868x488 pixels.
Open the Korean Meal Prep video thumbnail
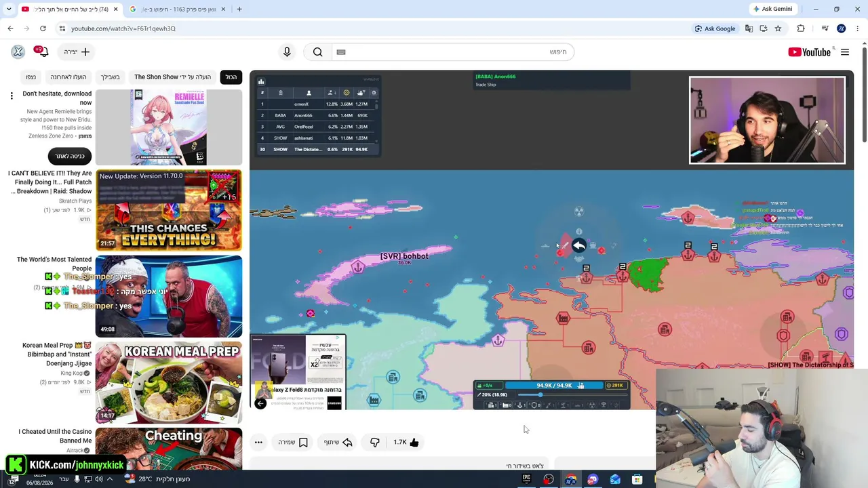(x=169, y=382)
